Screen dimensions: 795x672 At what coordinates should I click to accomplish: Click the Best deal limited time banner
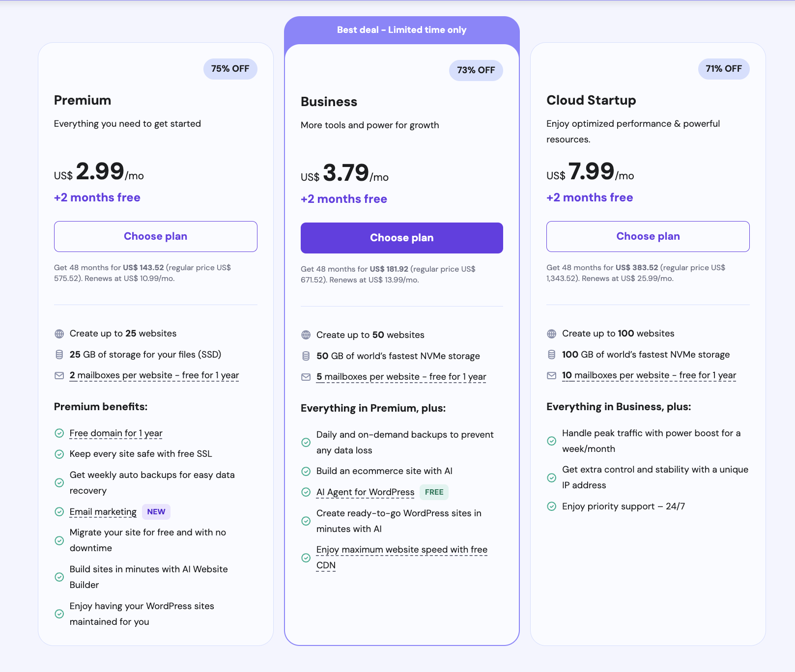click(x=401, y=30)
